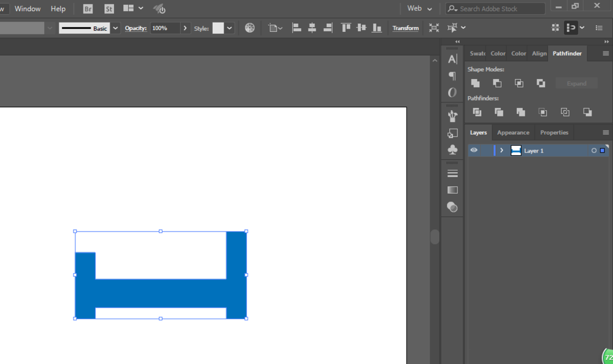Screen dimensions: 613x364
Task: Open the Arrange Documents dropdown
Action: point(133,8)
